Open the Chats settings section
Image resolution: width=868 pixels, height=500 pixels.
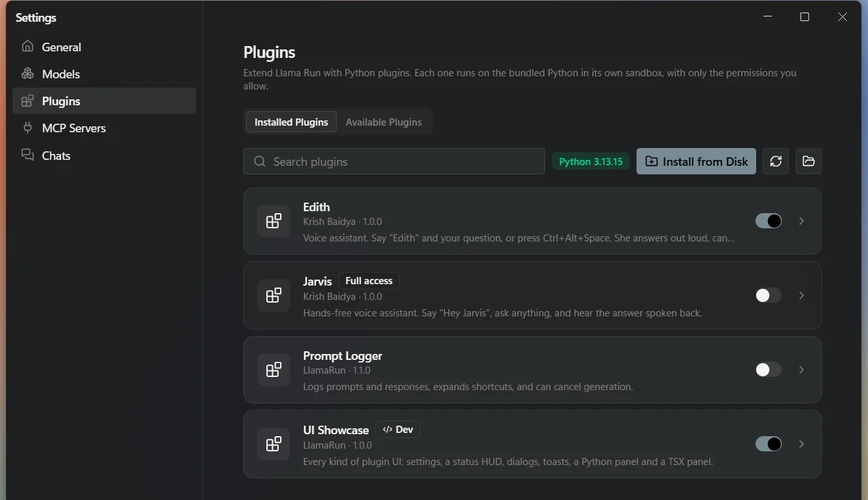pos(105,155)
